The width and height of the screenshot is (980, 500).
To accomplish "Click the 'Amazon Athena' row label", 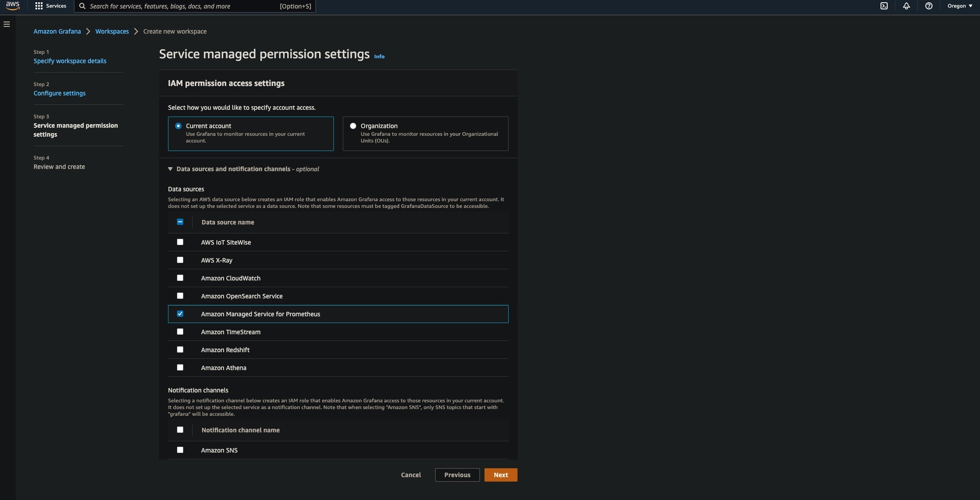I will tap(224, 368).
